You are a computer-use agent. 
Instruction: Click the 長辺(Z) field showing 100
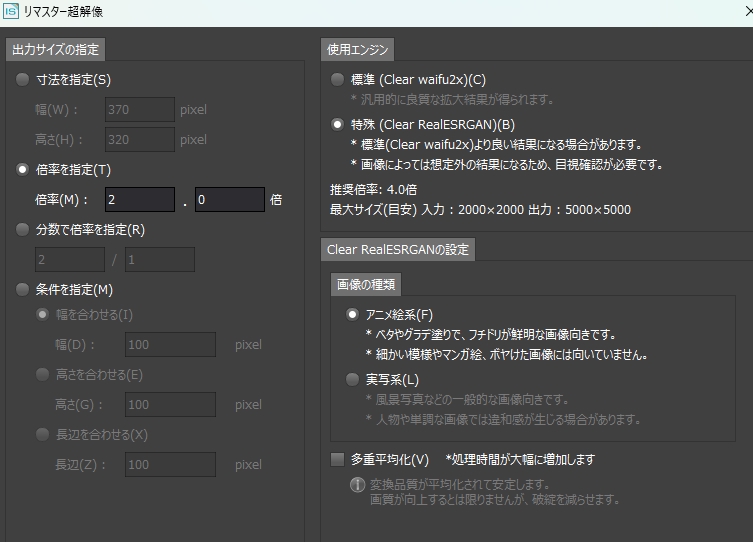pyautogui.click(x=170, y=464)
